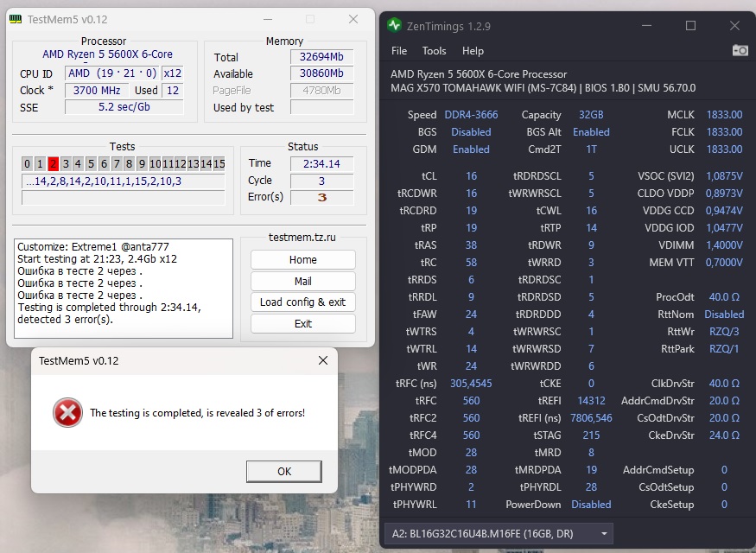The height and width of the screenshot is (553, 756).
Task: Click the BGS Alt value Enabled
Action: pyautogui.click(x=591, y=132)
